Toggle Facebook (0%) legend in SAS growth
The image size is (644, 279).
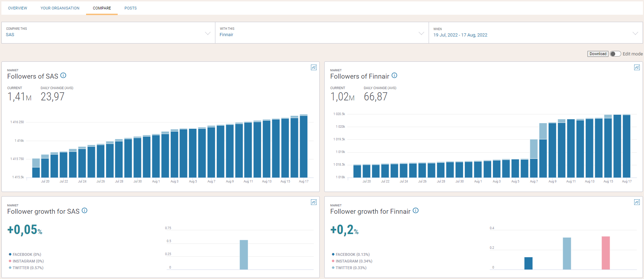pyautogui.click(x=25, y=254)
